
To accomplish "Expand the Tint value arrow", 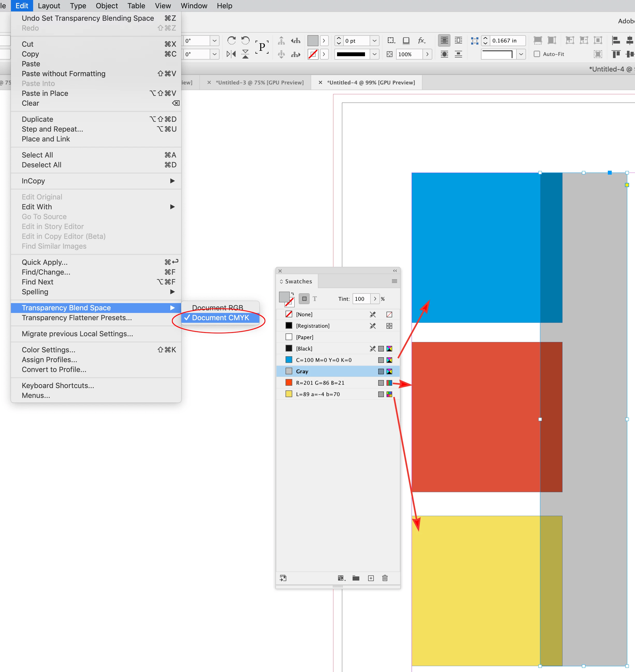I will [x=375, y=299].
